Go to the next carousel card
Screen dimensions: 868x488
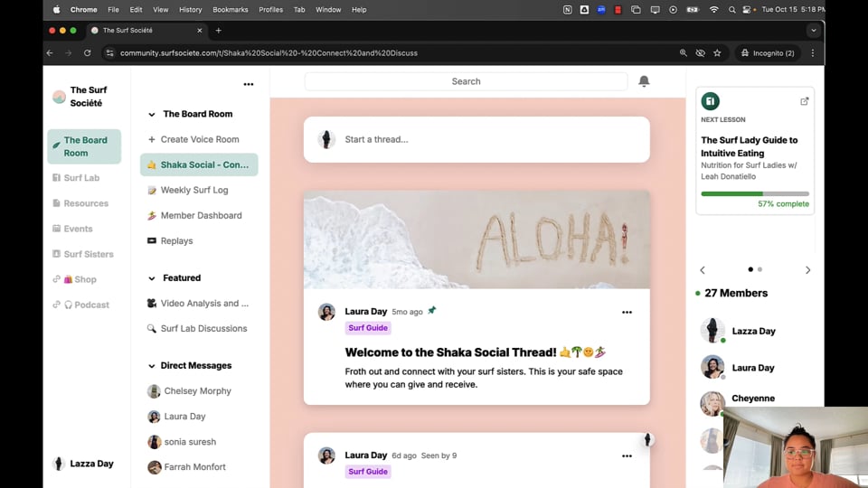807,270
